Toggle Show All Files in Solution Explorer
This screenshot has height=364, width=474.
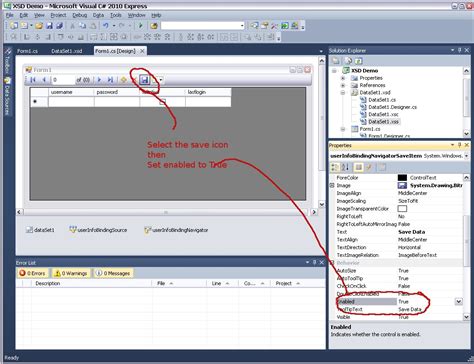pos(348,61)
